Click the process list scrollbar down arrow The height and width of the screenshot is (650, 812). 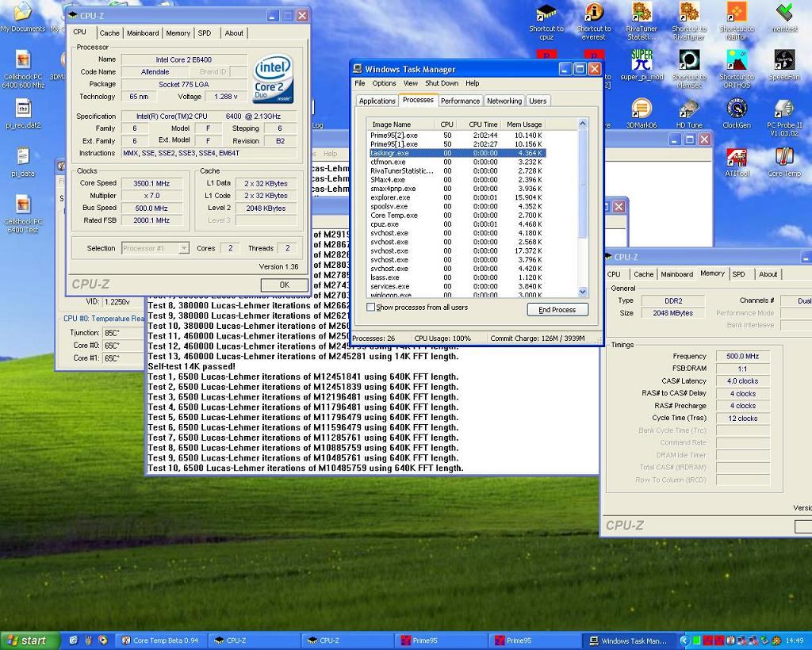583,292
